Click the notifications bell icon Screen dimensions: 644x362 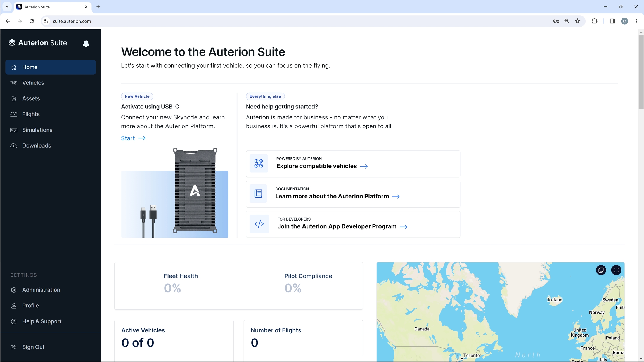click(86, 43)
